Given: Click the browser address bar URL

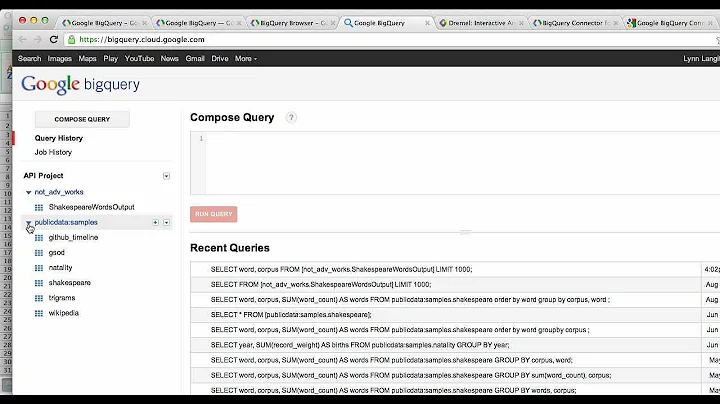Looking at the screenshot, I should [142, 39].
